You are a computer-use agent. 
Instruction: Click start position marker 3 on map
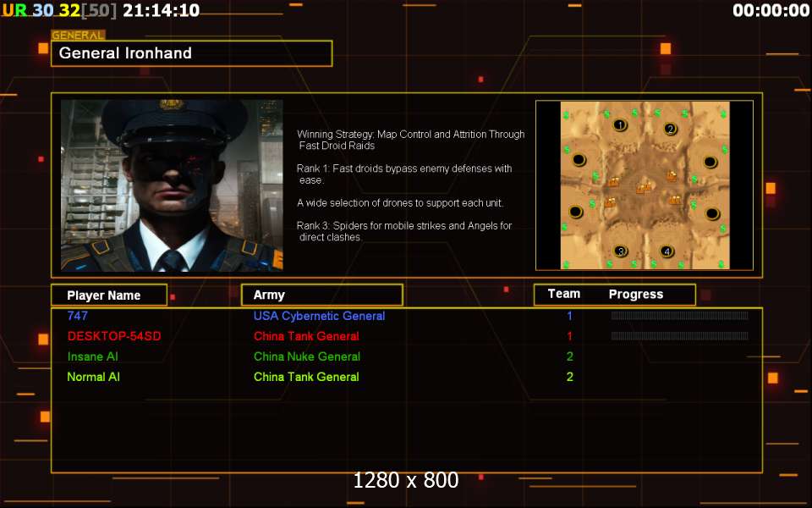(x=620, y=251)
